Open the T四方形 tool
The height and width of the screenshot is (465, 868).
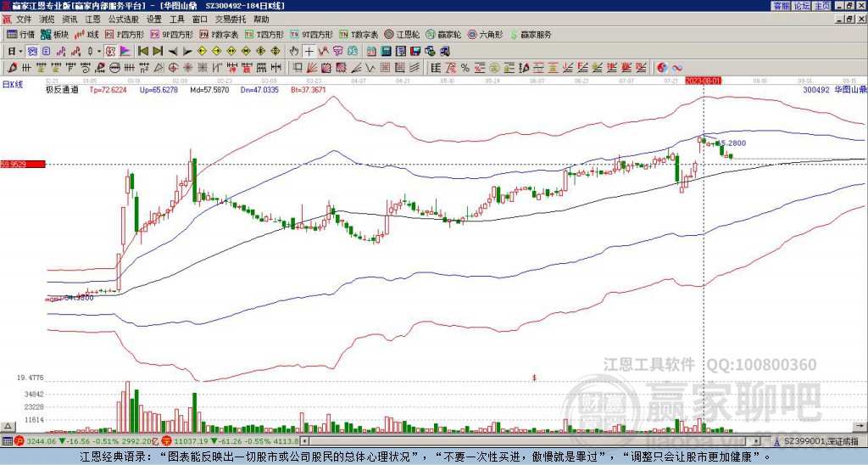(x=264, y=34)
